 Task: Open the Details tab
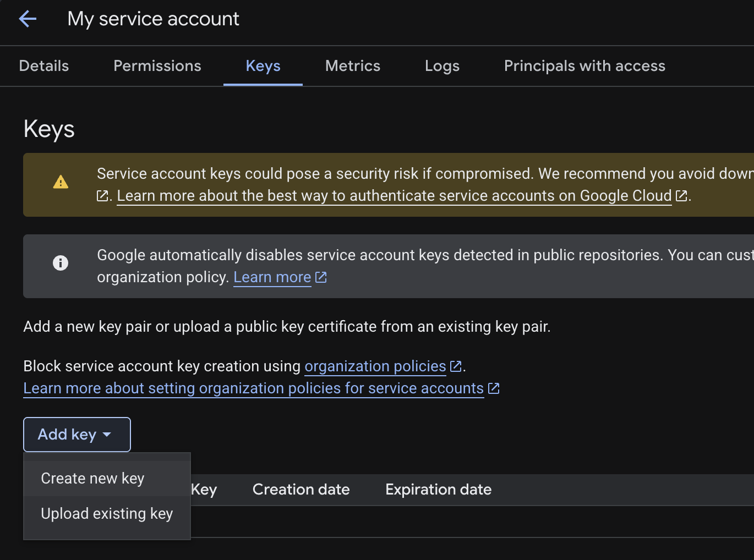(x=44, y=66)
